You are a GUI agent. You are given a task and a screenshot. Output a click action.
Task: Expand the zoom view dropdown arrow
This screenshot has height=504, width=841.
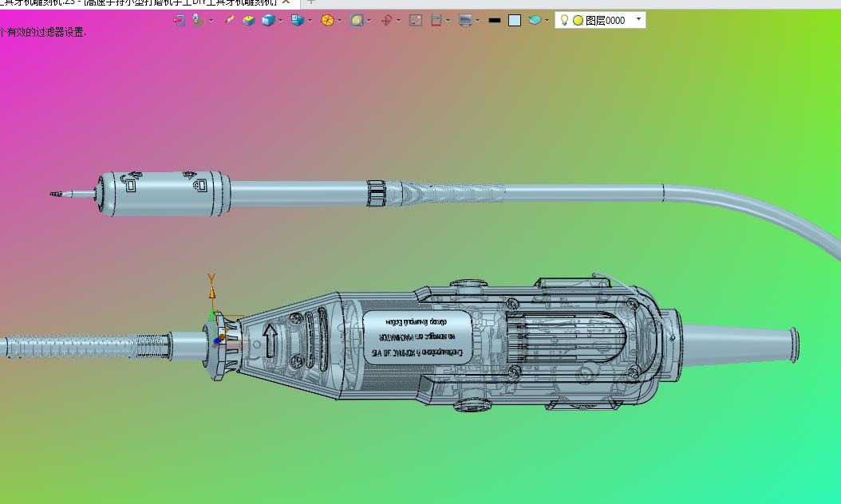[x=369, y=21]
